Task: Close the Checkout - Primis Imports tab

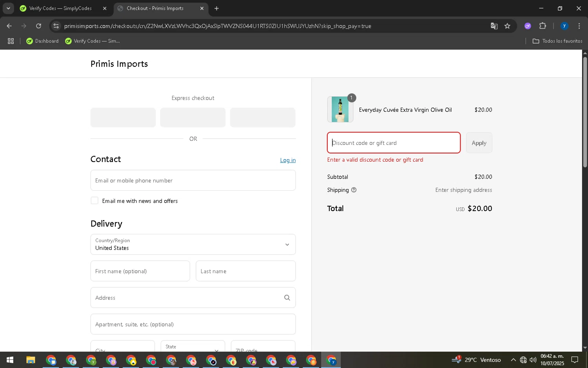Action: point(202,8)
